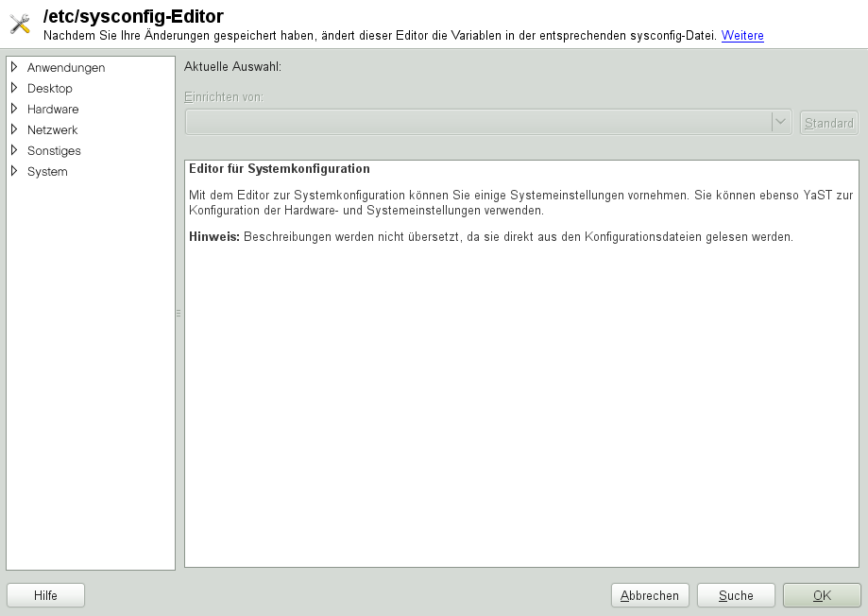Select the System tree item
The width and height of the screenshot is (868, 616).
(x=47, y=171)
